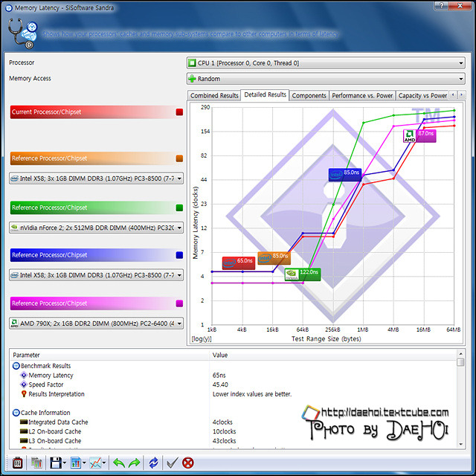The width and height of the screenshot is (476, 476).
Task: Open the Components tab
Action: [x=309, y=96]
